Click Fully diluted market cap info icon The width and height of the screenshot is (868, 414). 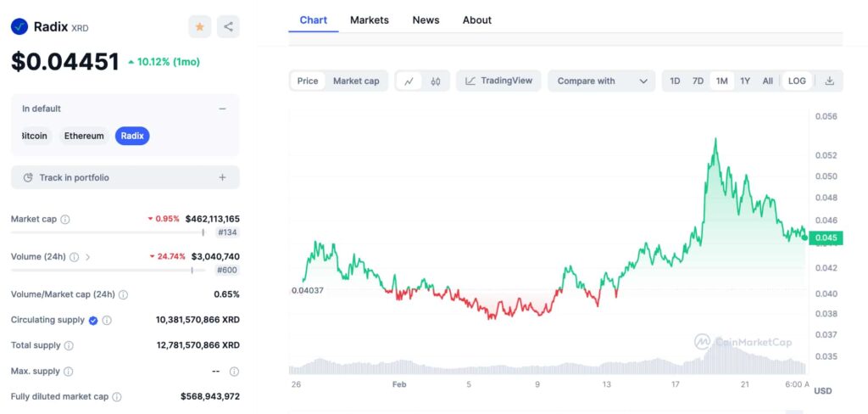pyautogui.click(x=117, y=397)
